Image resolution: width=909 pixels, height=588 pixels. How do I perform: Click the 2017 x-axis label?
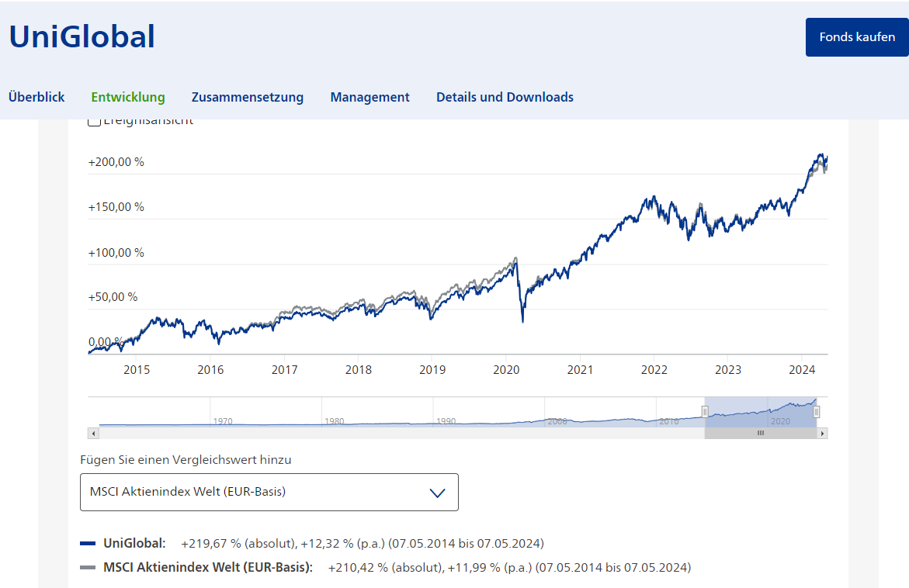pos(285,369)
